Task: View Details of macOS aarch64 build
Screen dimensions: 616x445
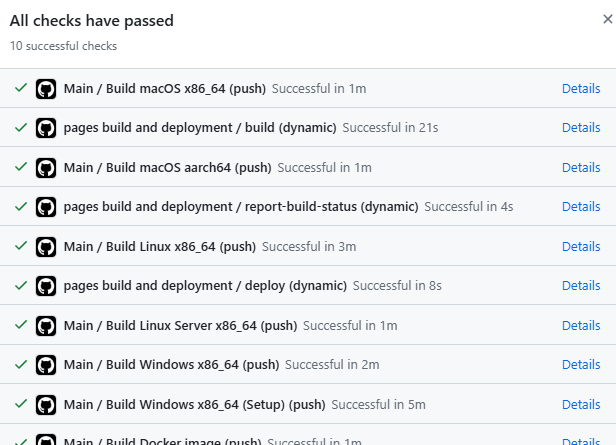Action: pyautogui.click(x=580, y=167)
